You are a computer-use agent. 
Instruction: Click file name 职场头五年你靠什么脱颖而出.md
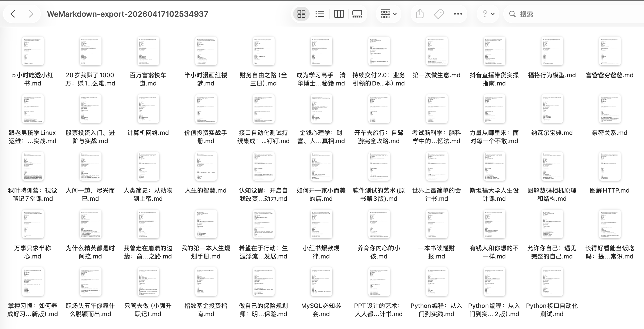[x=90, y=310]
